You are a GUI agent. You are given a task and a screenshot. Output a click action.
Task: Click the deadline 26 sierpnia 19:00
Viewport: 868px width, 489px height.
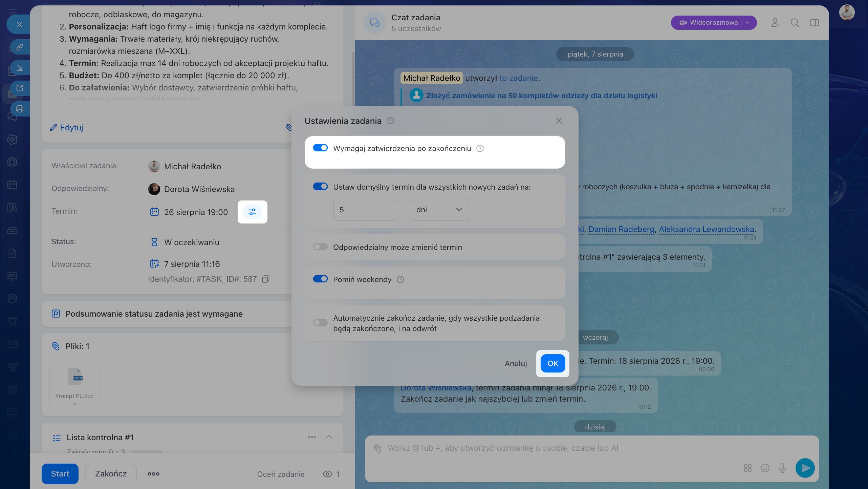coord(196,212)
